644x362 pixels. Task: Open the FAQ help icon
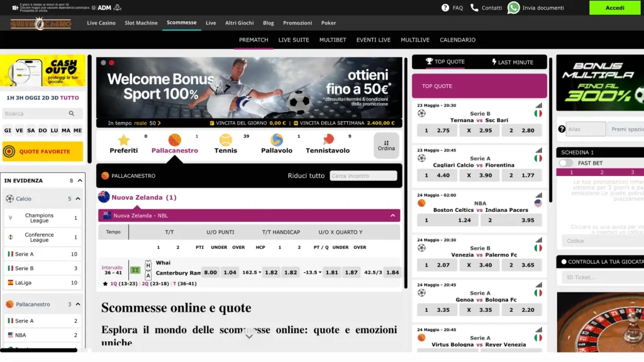click(x=445, y=8)
